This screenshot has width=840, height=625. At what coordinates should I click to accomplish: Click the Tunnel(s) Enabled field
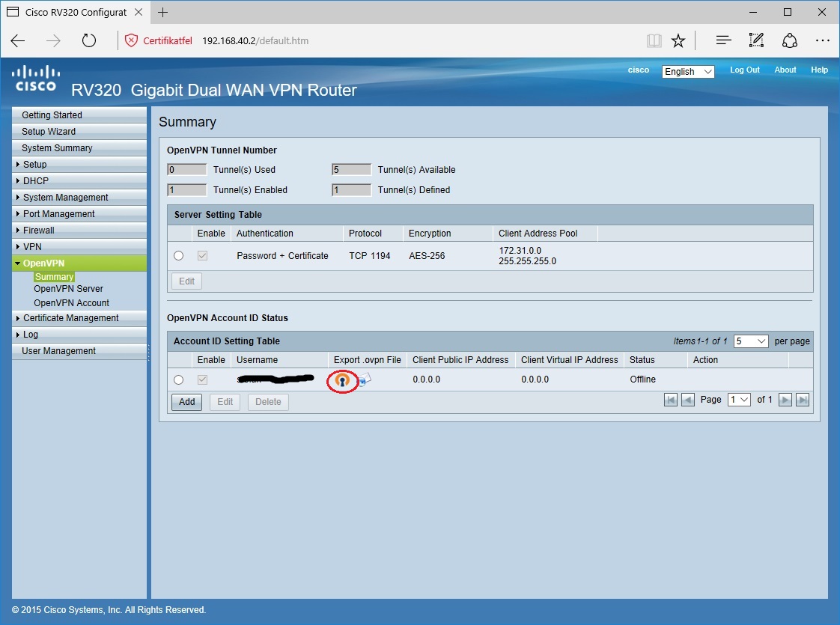click(x=187, y=190)
